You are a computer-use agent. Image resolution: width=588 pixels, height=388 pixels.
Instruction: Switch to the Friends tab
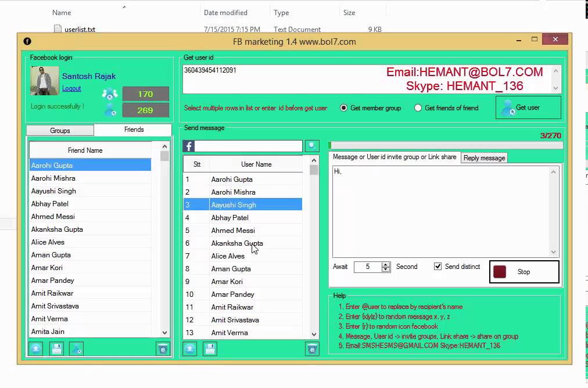tap(134, 130)
